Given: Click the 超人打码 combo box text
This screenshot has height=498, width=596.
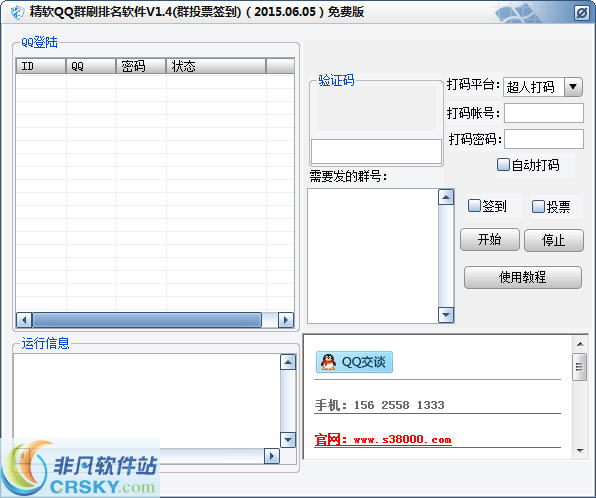Looking at the screenshot, I should pos(530,87).
